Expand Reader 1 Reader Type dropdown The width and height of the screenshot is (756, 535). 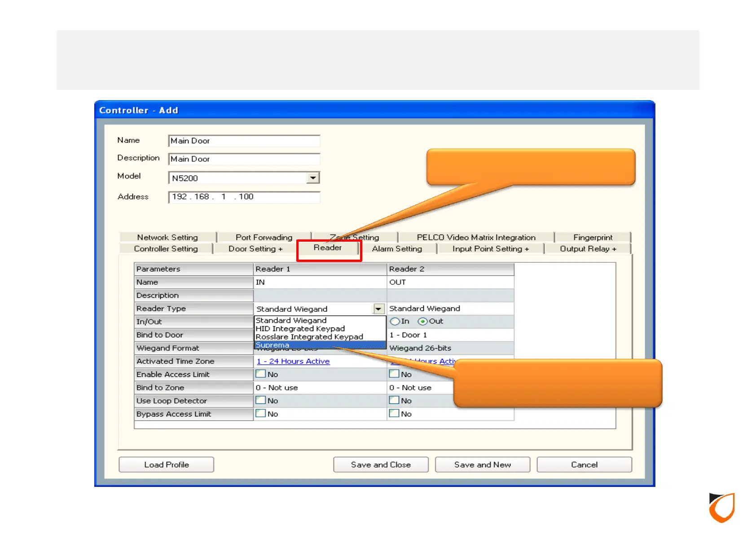coord(378,309)
